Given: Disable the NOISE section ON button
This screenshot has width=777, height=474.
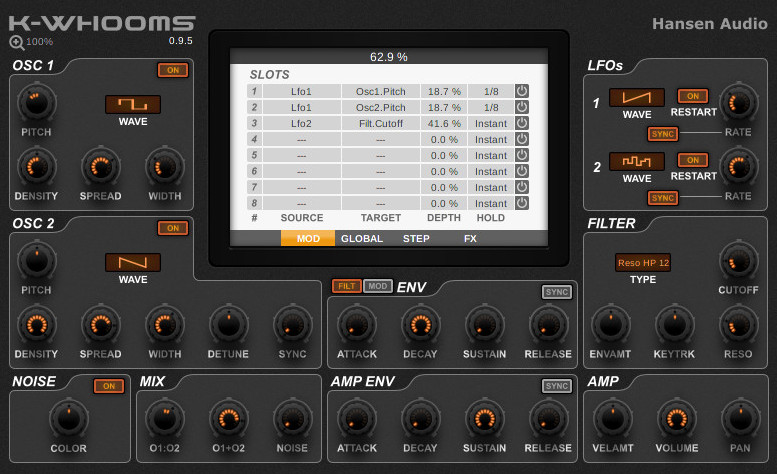Looking at the screenshot, I should pos(109,386).
